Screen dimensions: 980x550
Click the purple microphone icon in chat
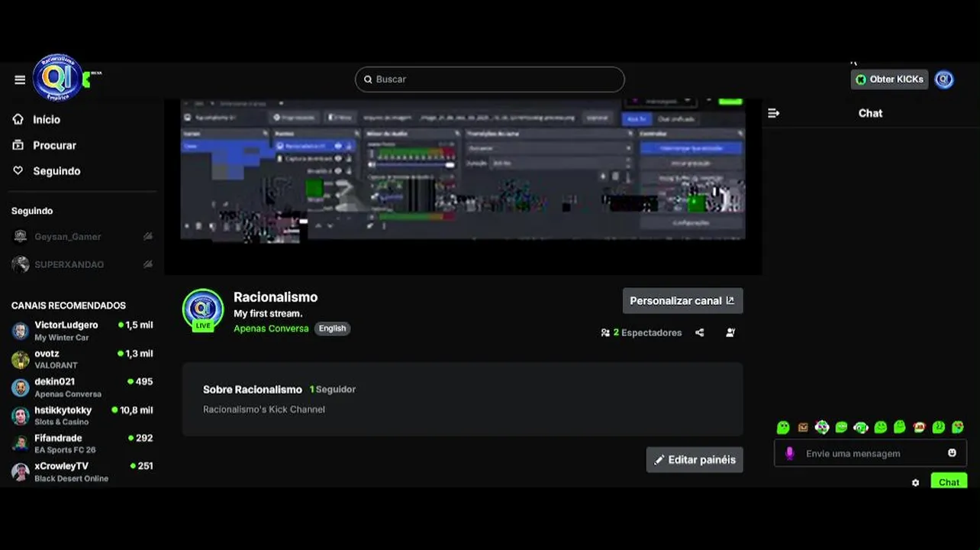tap(790, 453)
